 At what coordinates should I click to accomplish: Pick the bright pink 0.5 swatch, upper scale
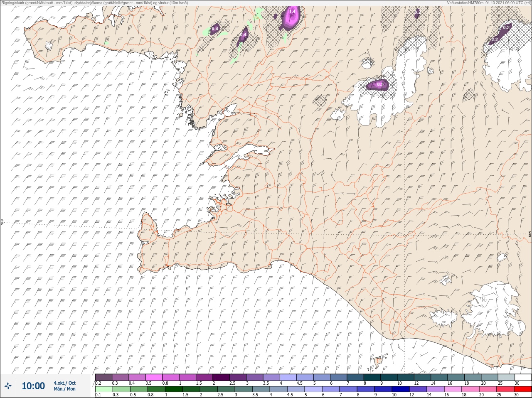[x=154, y=377]
